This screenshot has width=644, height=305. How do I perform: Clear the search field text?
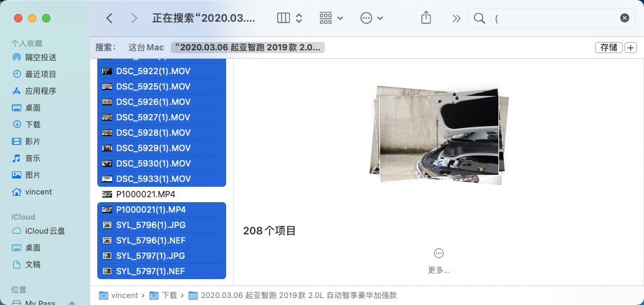pyautogui.click(x=624, y=18)
